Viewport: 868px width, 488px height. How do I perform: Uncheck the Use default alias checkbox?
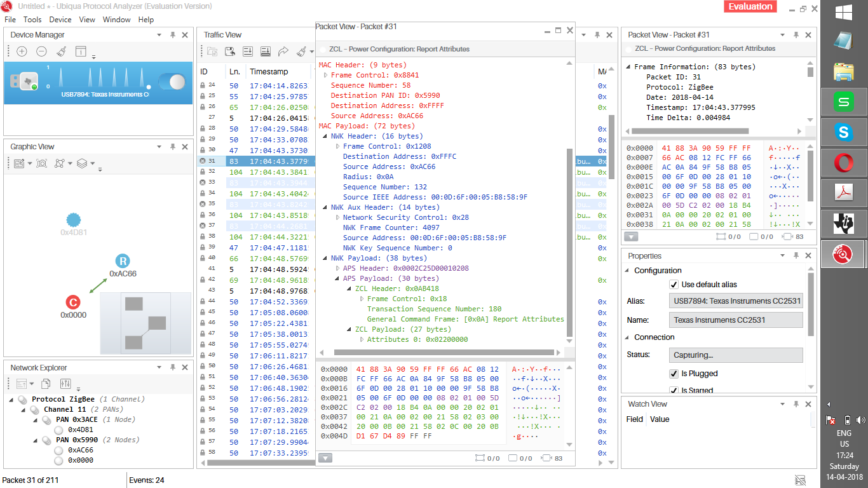(x=674, y=285)
